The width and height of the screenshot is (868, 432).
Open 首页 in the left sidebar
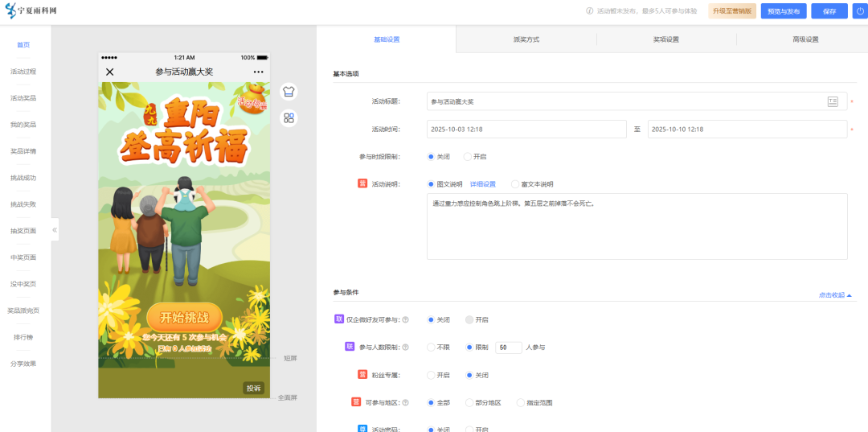(x=23, y=45)
